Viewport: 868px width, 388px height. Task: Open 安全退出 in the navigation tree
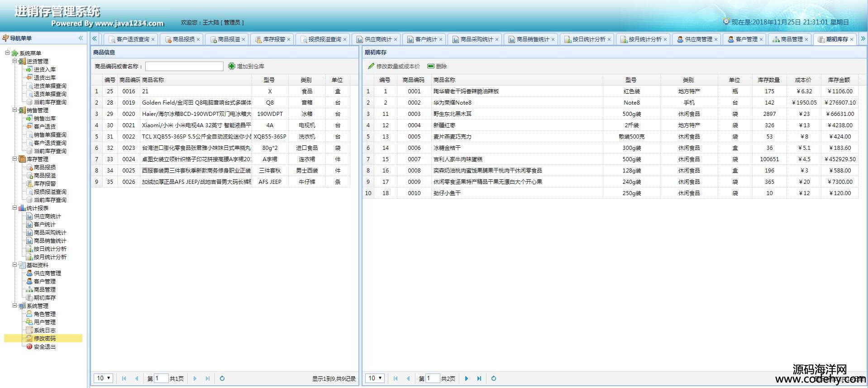(x=44, y=347)
